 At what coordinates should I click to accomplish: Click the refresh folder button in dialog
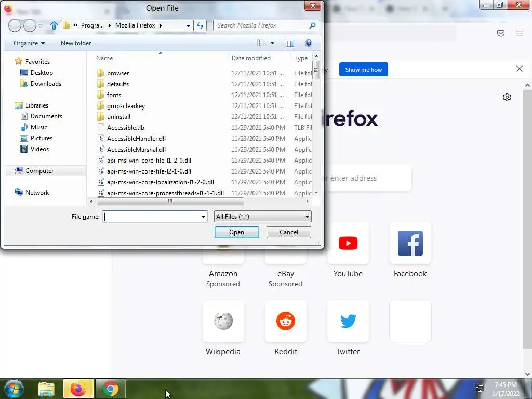200,25
